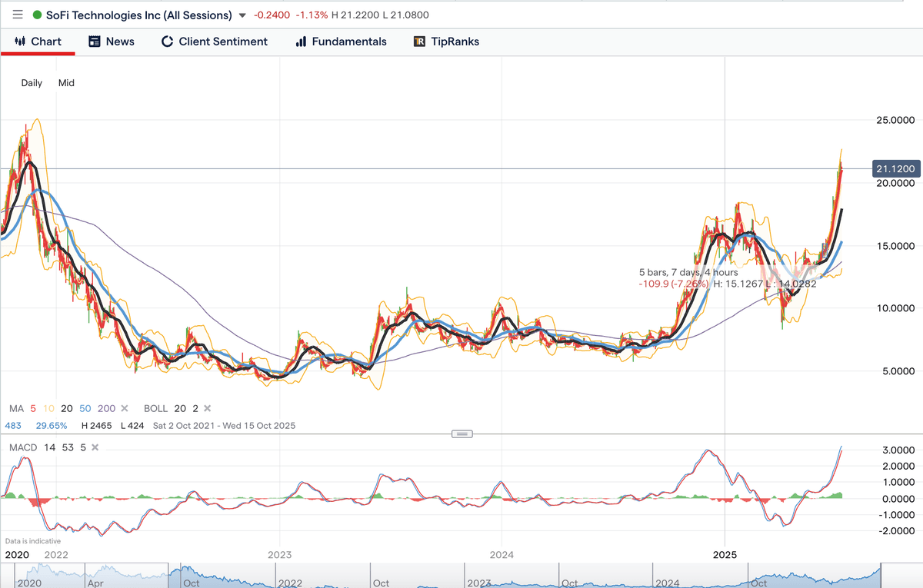Click the MA indicator label
The height and width of the screenshot is (588, 923).
point(16,409)
